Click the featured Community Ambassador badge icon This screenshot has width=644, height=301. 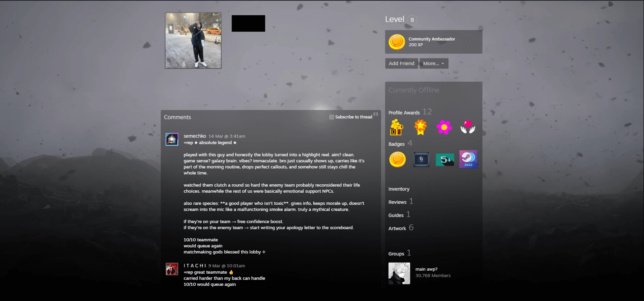point(397,42)
